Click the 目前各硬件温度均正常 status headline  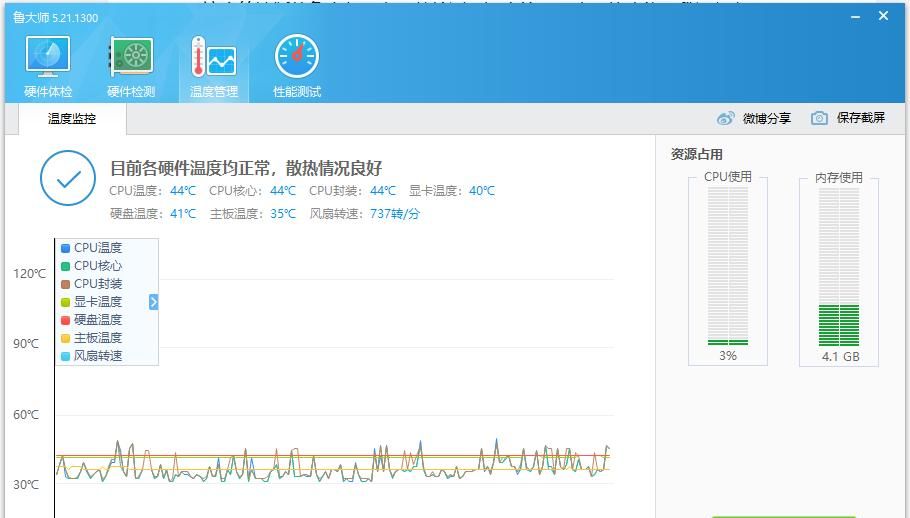click(246, 168)
